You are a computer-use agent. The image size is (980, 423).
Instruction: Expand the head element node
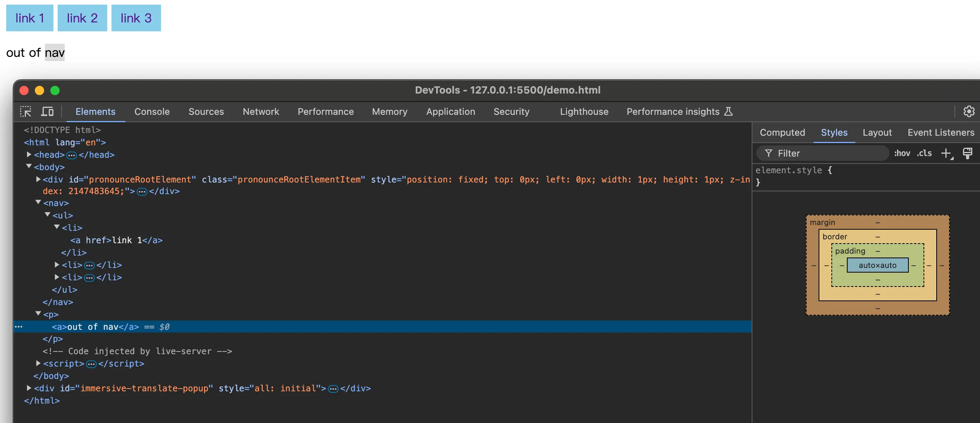coord(29,155)
